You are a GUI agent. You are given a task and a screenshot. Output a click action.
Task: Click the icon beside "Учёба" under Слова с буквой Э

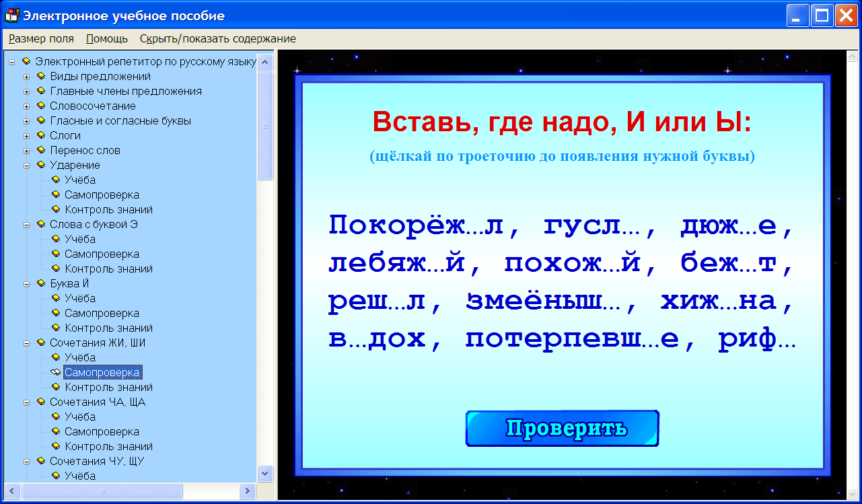(x=55, y=239)
